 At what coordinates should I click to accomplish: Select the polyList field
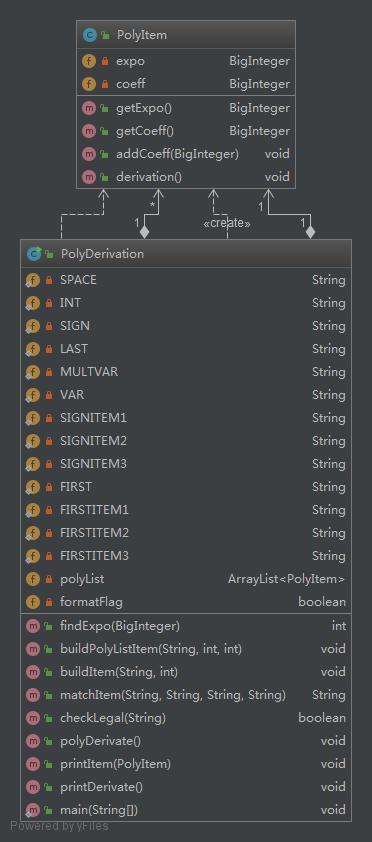point(186,579)
